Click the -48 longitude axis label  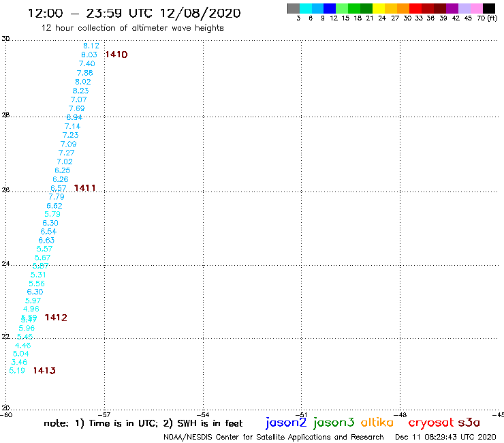[x=400, y=415]
